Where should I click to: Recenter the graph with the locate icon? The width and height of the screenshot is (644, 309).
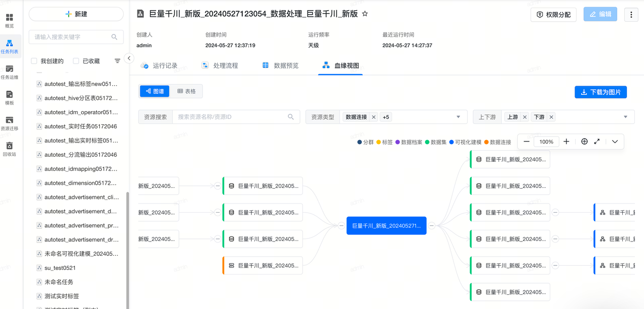point(584,142)
